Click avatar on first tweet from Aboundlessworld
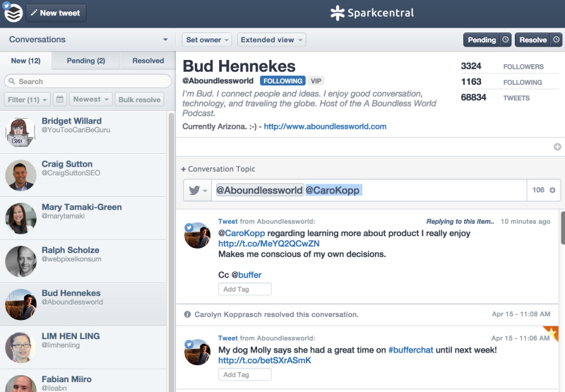The width and height of the screenshot is (565, 392). pos(197,235)
